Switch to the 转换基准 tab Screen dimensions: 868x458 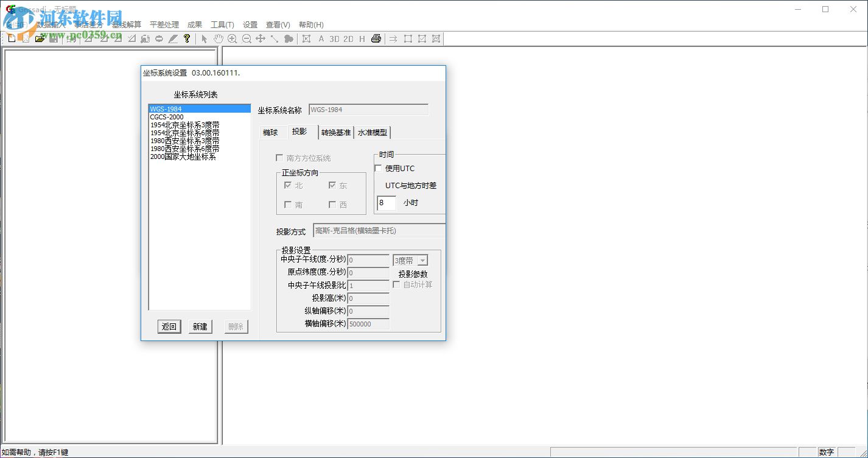[x=336, y=132]
